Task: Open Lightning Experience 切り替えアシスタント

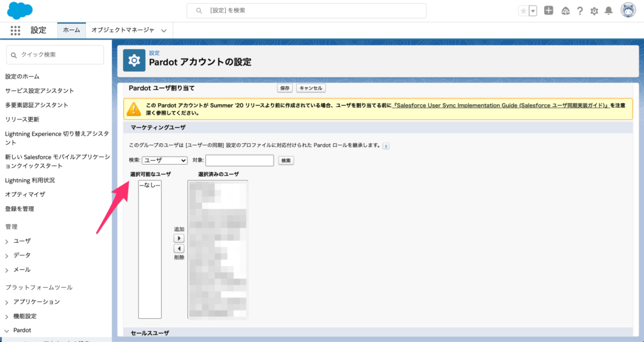Action: tap(57, 138)
